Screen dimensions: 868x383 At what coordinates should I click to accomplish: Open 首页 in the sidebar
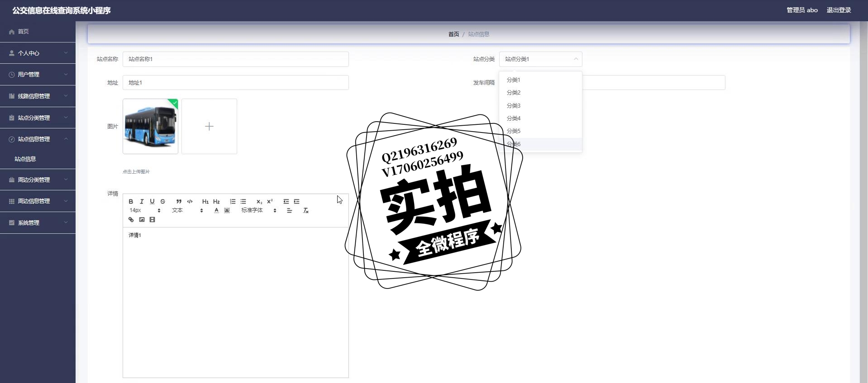(38, 32)
